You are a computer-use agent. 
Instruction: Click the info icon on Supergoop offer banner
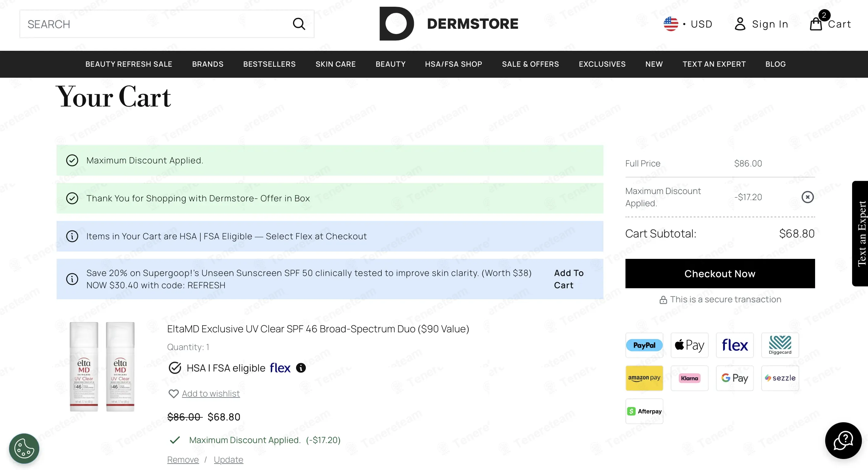coord(72,279)
